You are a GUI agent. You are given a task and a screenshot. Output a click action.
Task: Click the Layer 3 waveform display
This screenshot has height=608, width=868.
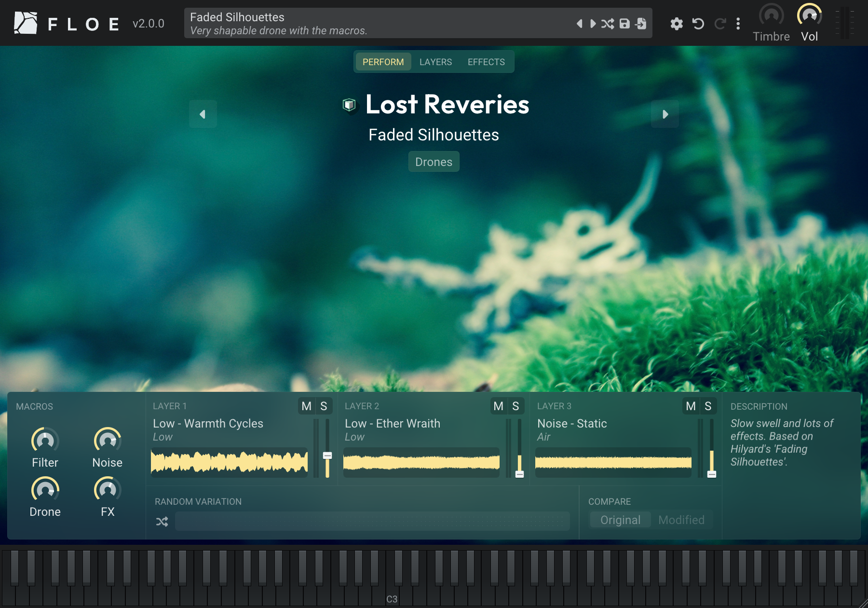tap(613, 462)
